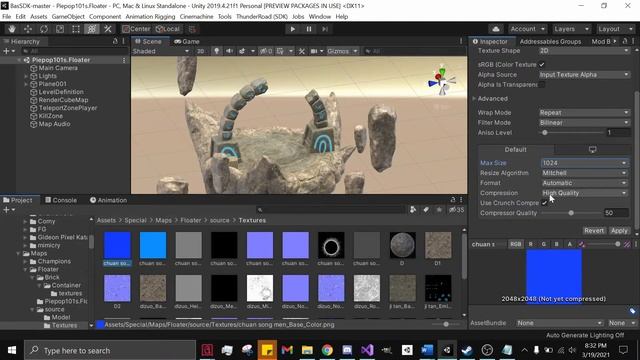Toggle 2D view mode in Scene
Viewport: 640px width, 360px height.
pos(200,51)
